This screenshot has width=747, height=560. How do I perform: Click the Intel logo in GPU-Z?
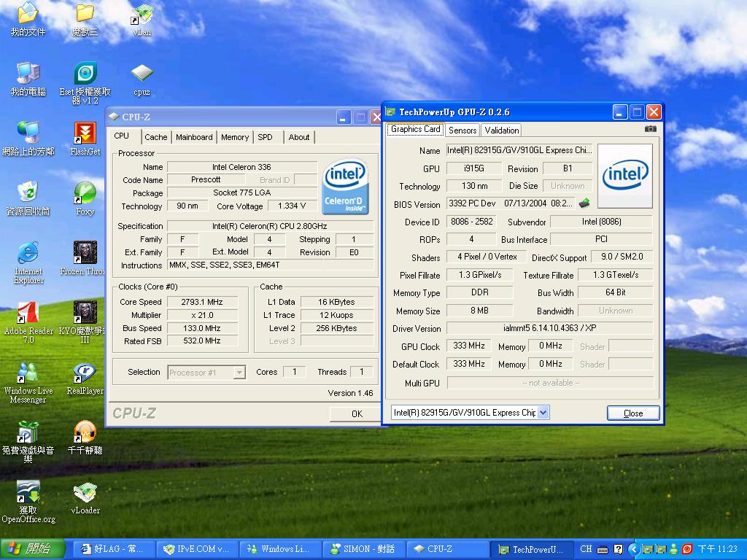pyautogui.click(x=625, y=175)
